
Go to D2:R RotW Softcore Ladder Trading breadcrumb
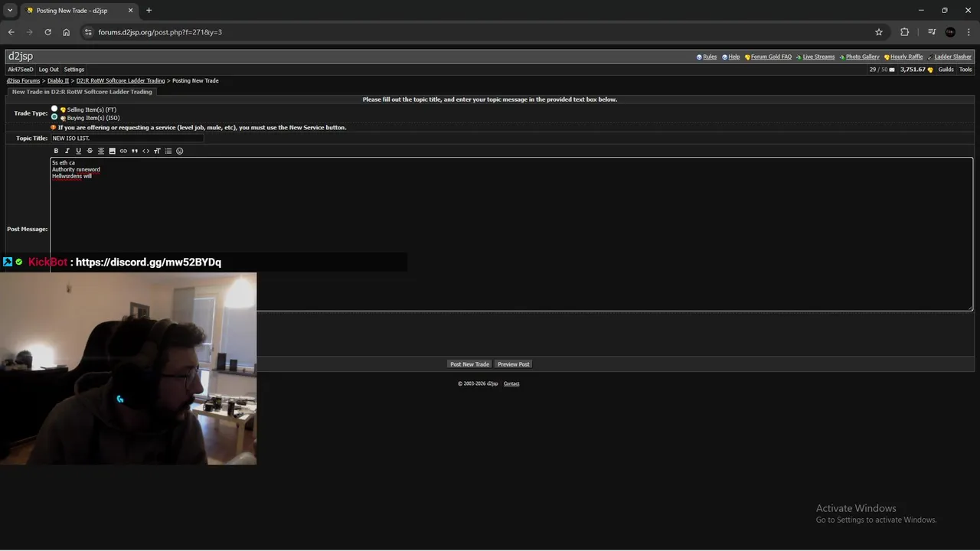point(120,80)
